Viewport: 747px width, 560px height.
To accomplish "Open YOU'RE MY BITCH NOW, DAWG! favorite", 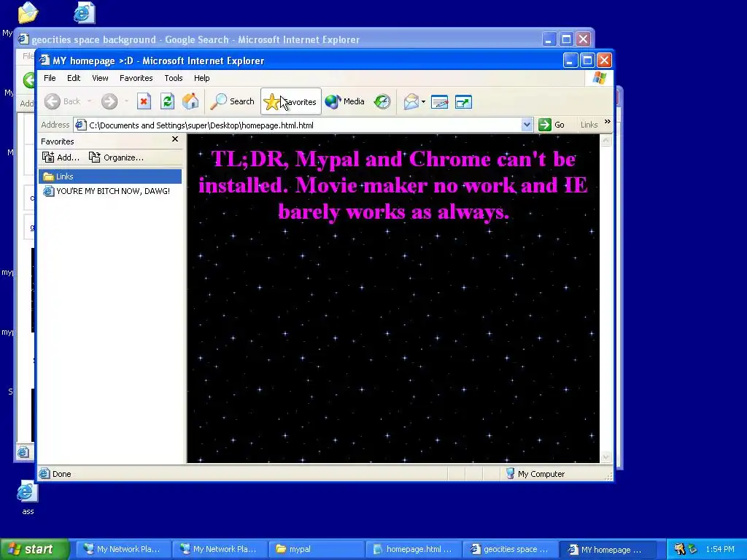I will pos(107,191).
